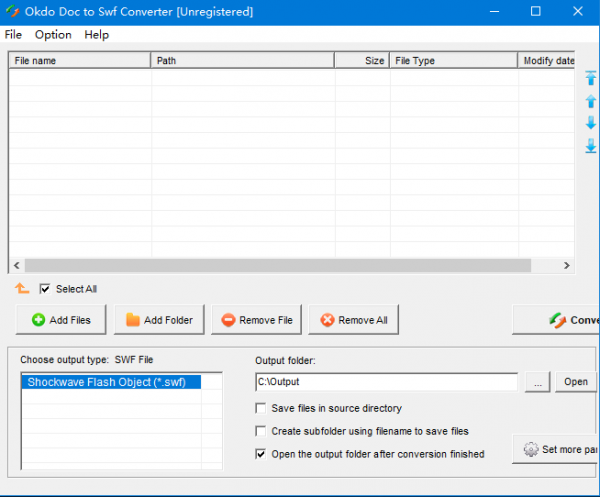
Task: Open the Option menu
Action: (x=53, y=35)
